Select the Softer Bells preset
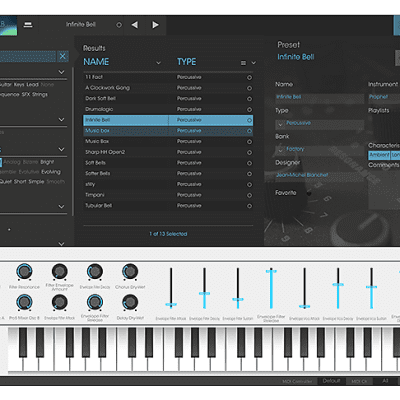Screen dimensions: 400x400 tap(168, 174)
